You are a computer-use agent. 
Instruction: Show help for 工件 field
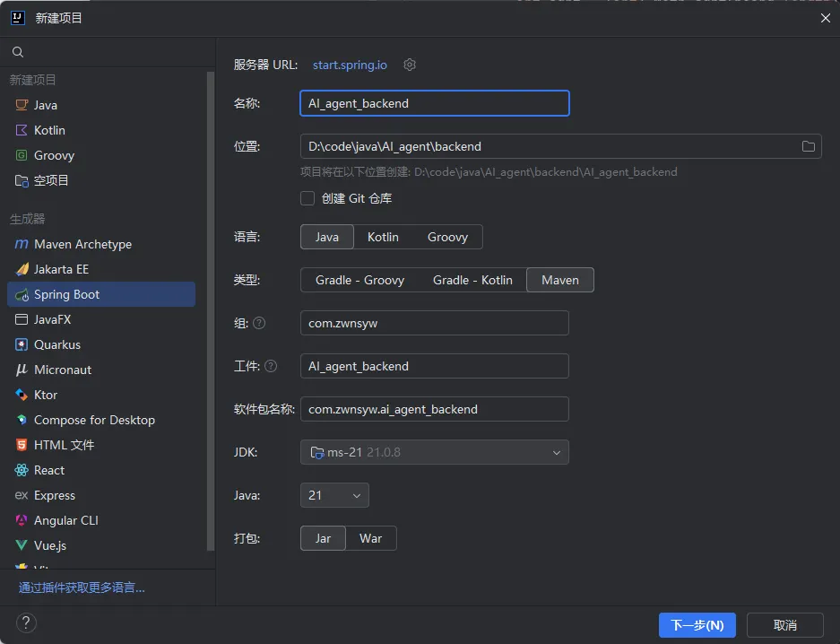click(x=271, y=366)
